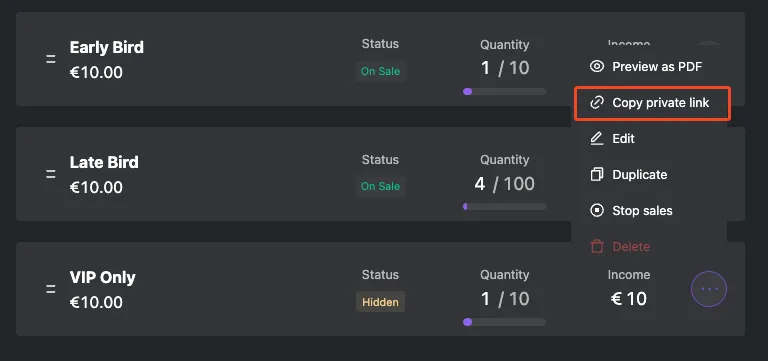
Task: Open the three-dots menu for VIP Only
Action: [709, 289]
